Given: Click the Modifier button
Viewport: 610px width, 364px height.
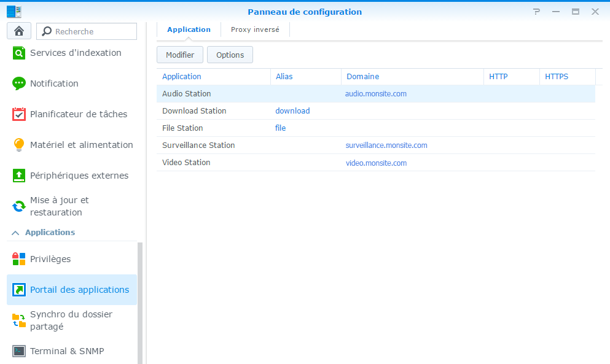Looking at the screenshot, I should tap(180, 55).
